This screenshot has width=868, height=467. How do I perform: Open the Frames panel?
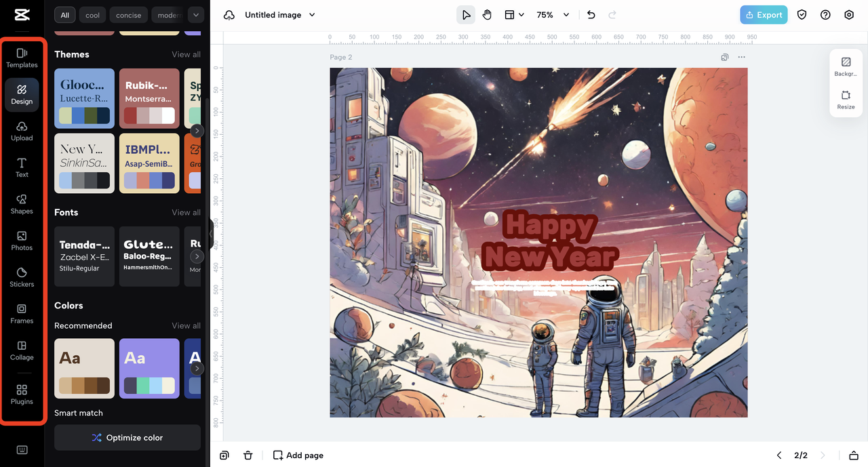click(x=22, y=314)
